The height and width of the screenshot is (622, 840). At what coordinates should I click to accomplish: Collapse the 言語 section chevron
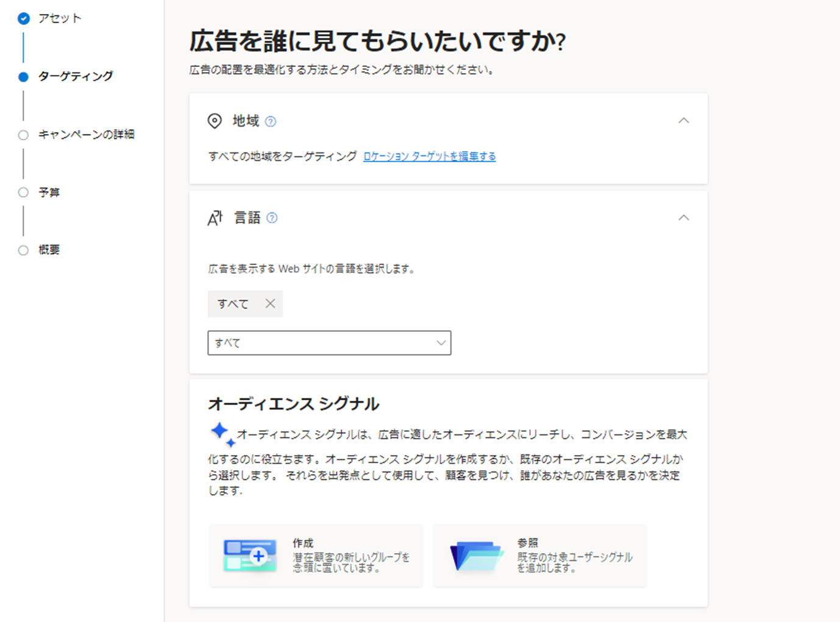[683, 217]
